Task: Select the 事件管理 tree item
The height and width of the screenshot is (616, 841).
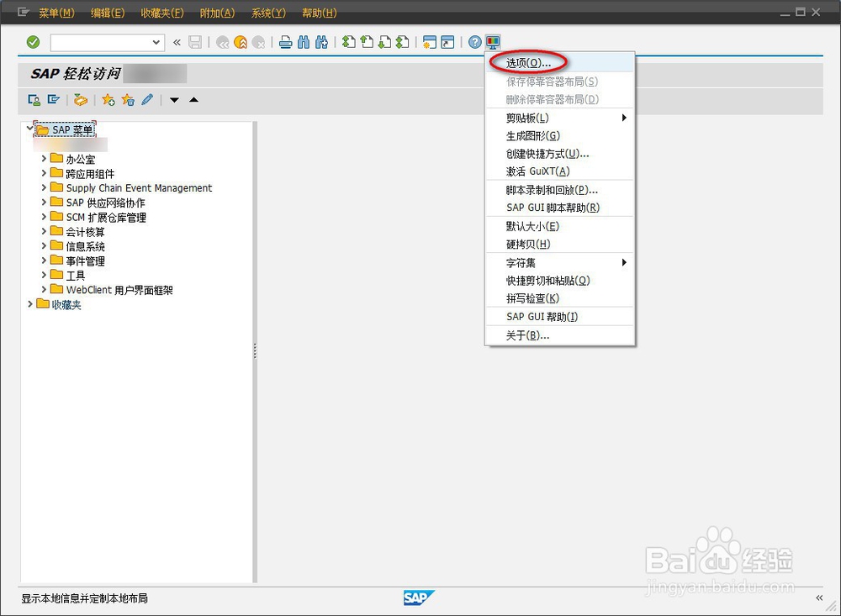Action: tap(85, 261)
